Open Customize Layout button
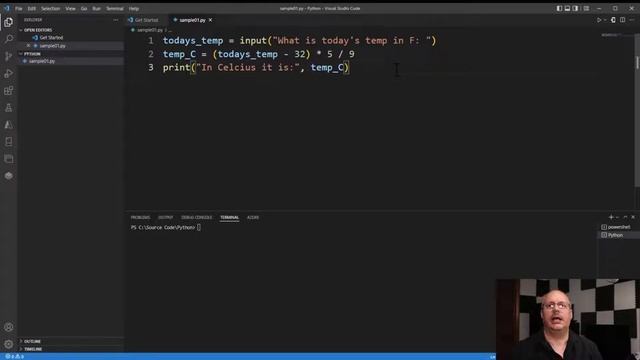The image size is (640, 360). coord(587,8)
